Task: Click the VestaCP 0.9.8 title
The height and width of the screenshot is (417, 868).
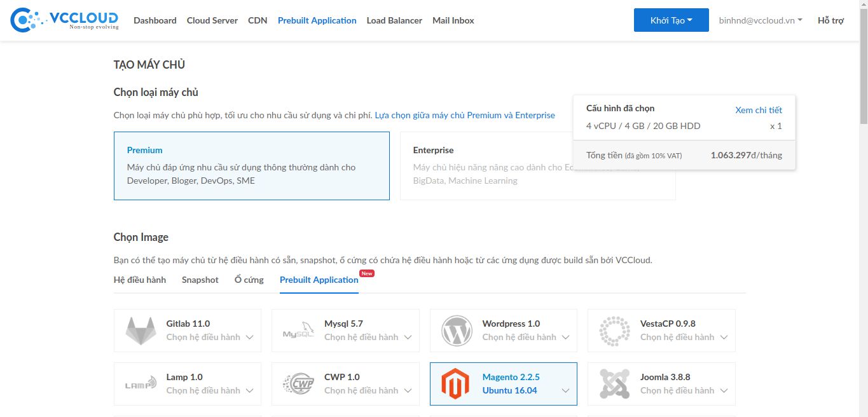Action: tap(668, 324)
